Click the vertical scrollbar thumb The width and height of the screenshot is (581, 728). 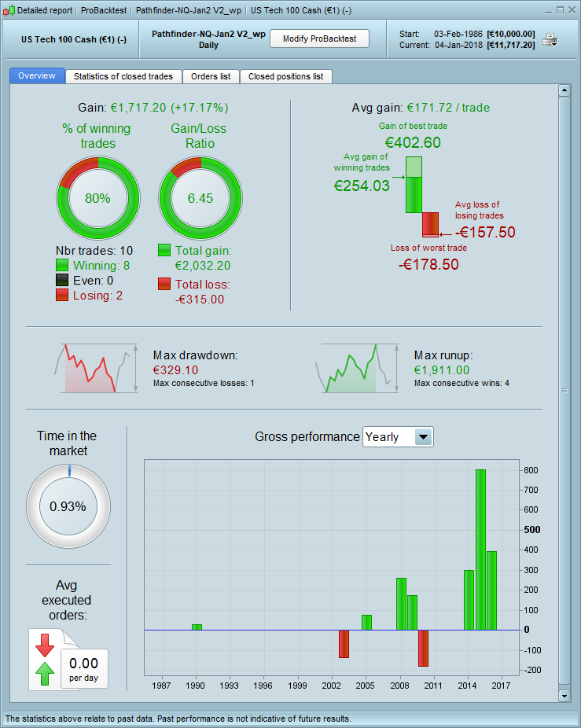click(x=564, y=391)
